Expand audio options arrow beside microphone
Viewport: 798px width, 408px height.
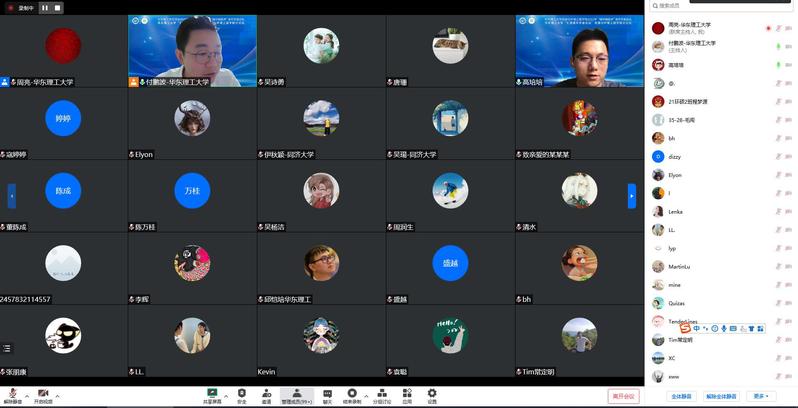coord(27,394)
